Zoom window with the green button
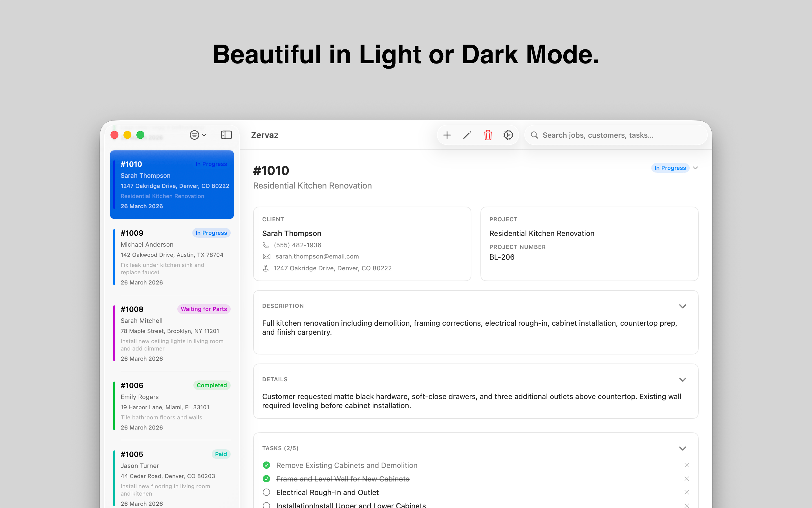Screen dimensions: 812x508 141,135
